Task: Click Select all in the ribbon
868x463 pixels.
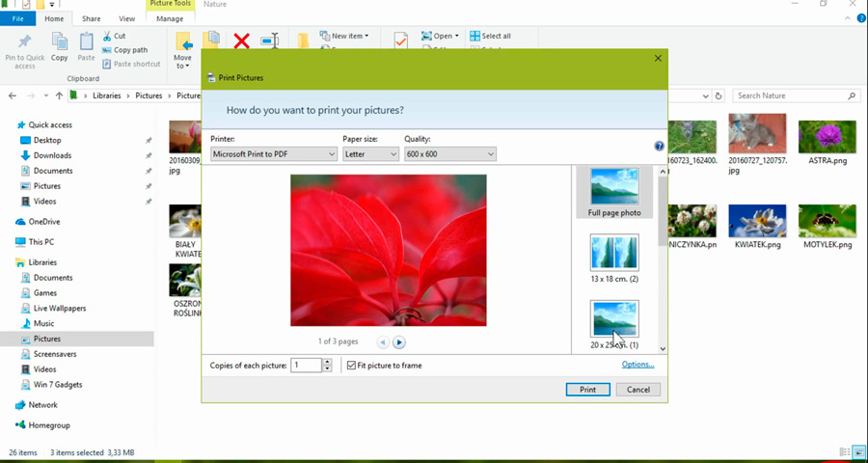Action: click(491, 36)
